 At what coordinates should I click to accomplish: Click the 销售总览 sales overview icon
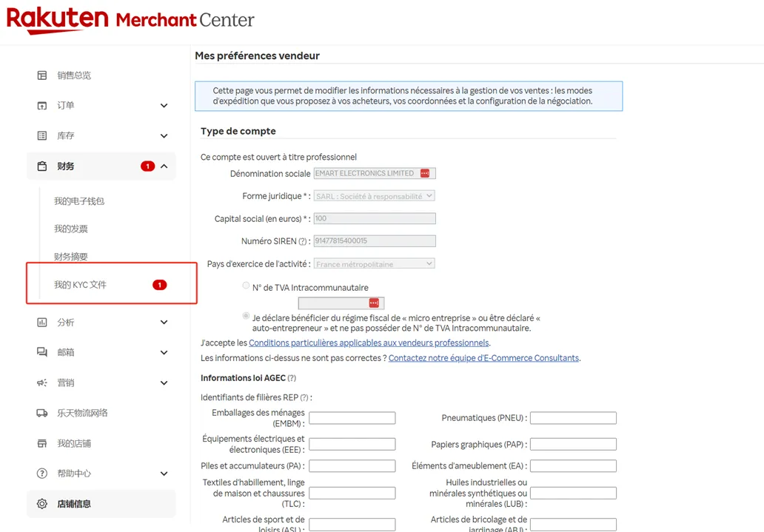point(42,75)
